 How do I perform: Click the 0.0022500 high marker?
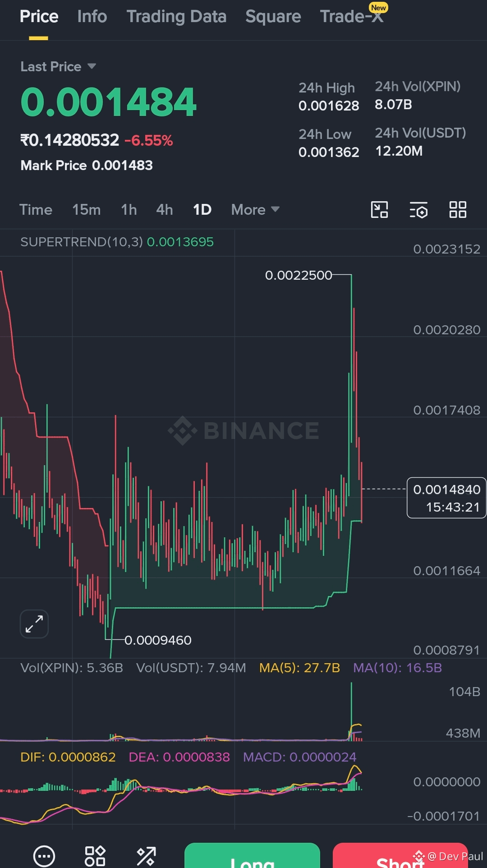pos(299,275)
